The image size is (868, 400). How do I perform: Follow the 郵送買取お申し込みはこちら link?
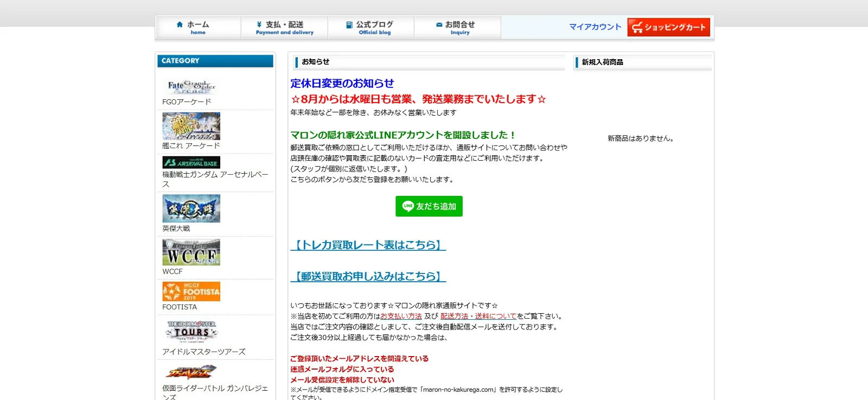pos(368,277)
